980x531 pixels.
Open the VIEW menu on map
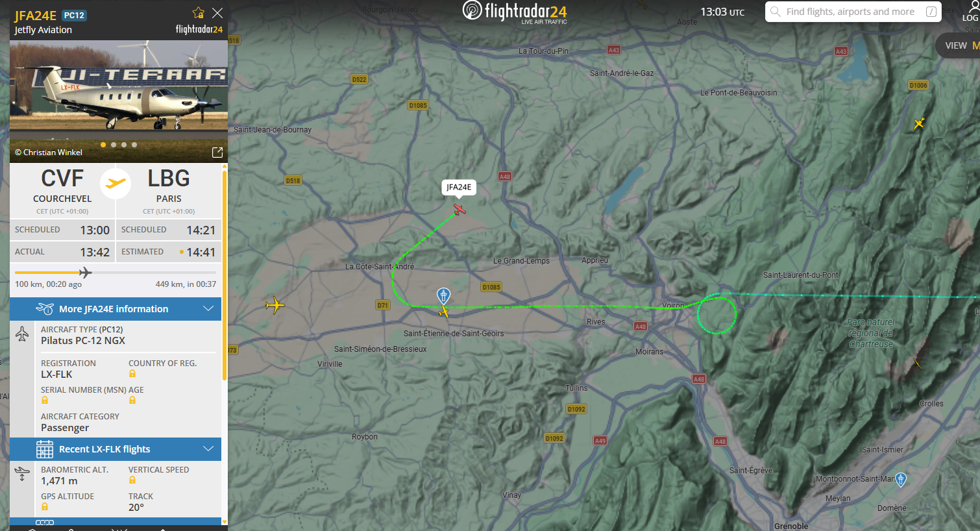[x=958, y=45]
